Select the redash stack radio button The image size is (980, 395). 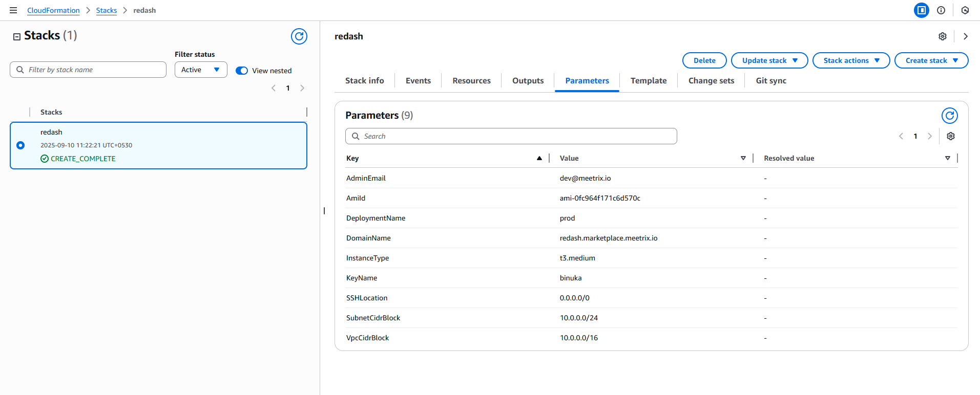(x=20, y=145)
